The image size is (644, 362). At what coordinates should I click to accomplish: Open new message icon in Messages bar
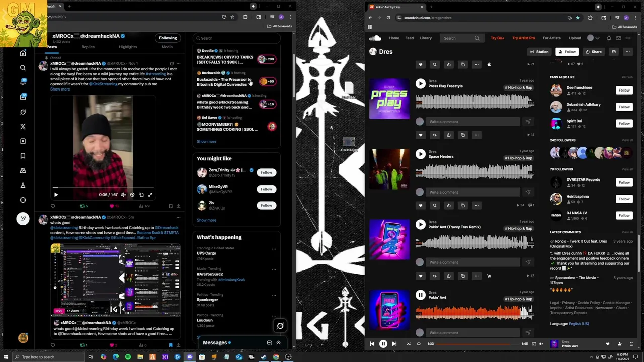pyautogui.click(x=269, y=343)
